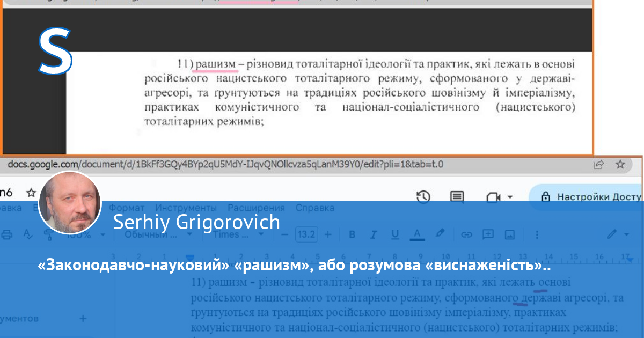Bookmark page with address bar star

(x=620, y=164)
